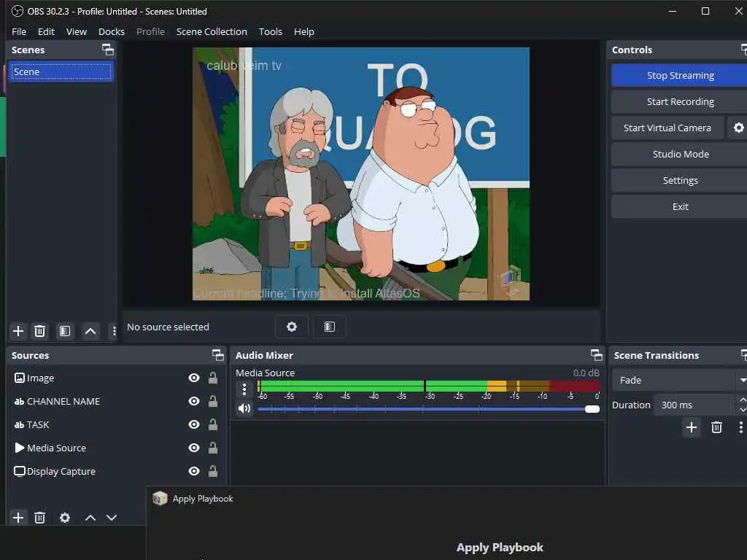The height and width of the screenshot is (560, 747).
Task: Open scene filters in the Scenes toolbar
Action: tap(65, 331)
